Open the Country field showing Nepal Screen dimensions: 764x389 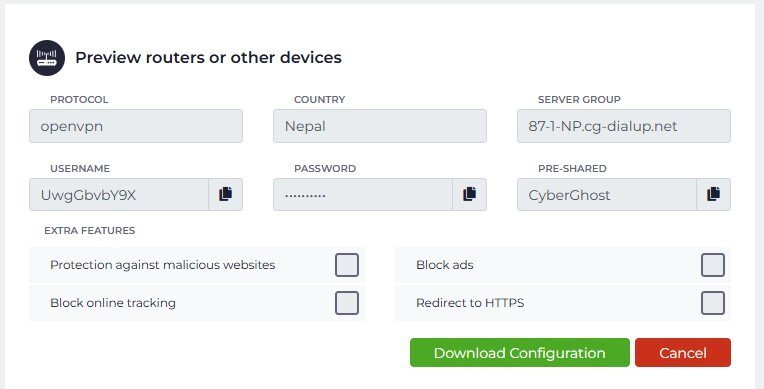(380, 126)
